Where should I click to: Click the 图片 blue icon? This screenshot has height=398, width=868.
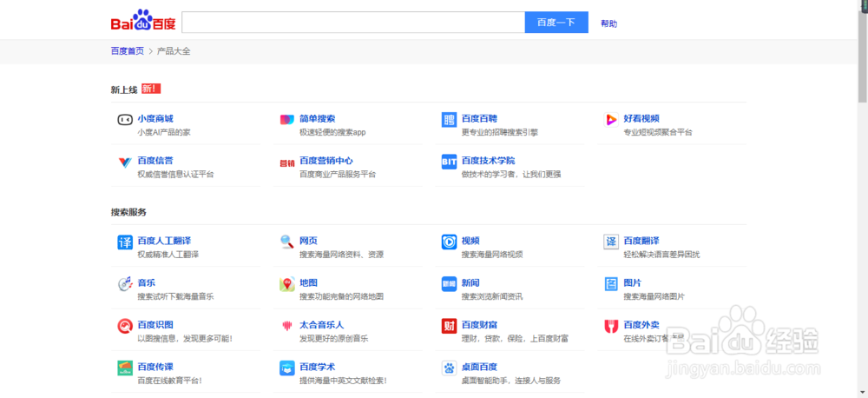(611, 284)
